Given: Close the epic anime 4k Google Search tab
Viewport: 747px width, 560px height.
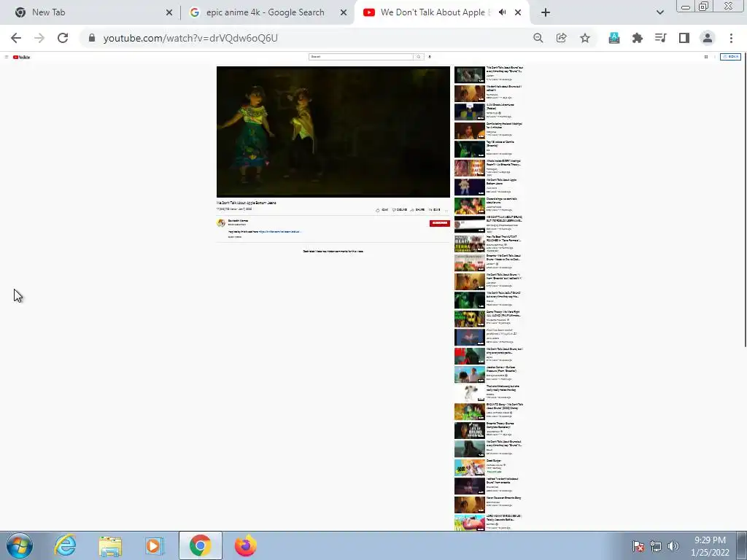Looking at the screenshot, I should [x=344, y=12].
